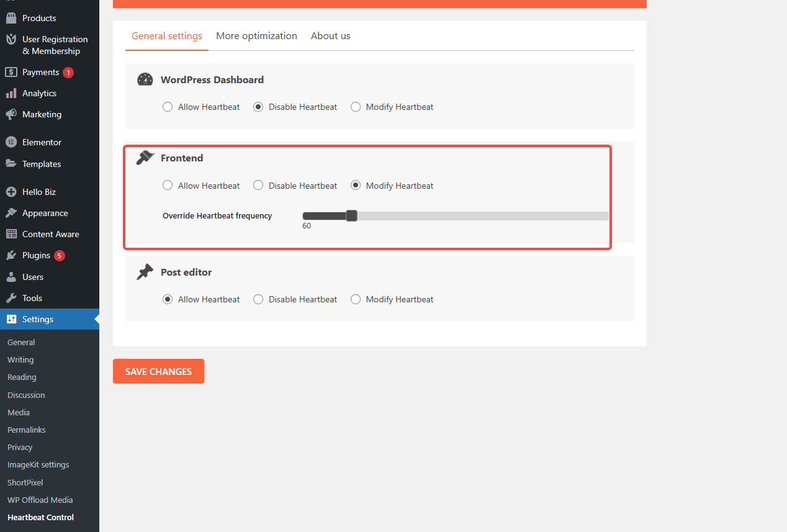Open the Writing settings link
Viewport: 787px width, 532px height.
[x=20, y=359]
